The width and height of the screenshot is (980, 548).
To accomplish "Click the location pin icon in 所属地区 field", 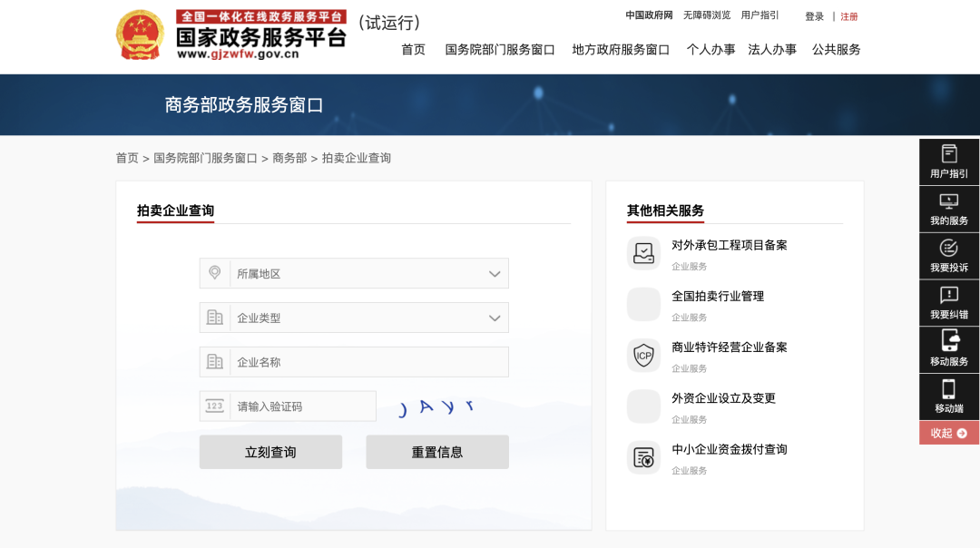I will (215, 273).
